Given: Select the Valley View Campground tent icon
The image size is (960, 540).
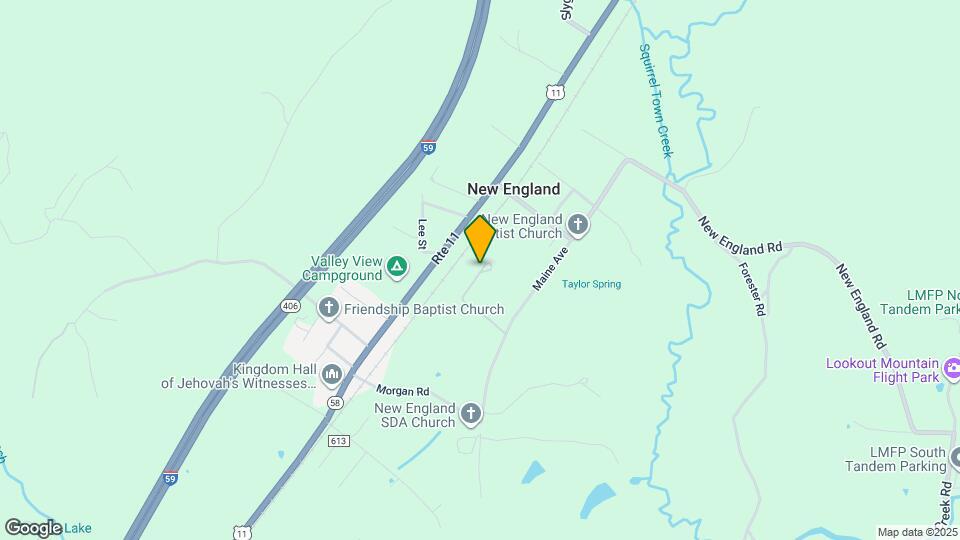Looking at the screenshot, I should (x=397, y=267).
